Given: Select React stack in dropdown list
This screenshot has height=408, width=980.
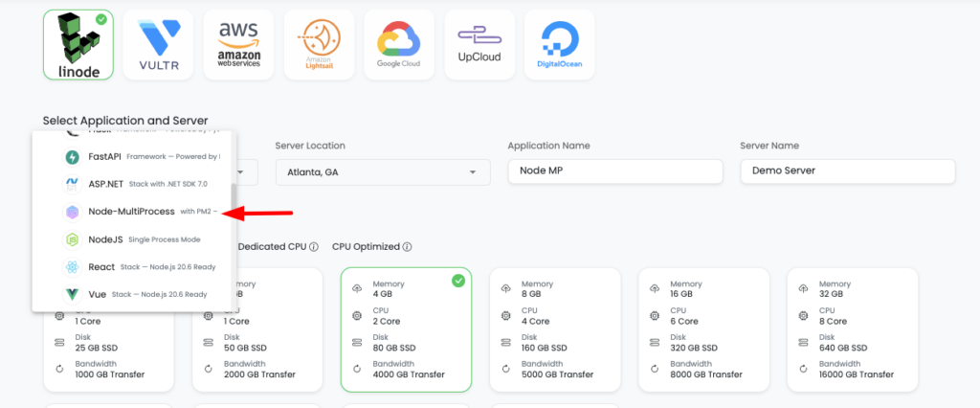Looking at the screenshot, I should pyautogui.click(x=132, y=266).
